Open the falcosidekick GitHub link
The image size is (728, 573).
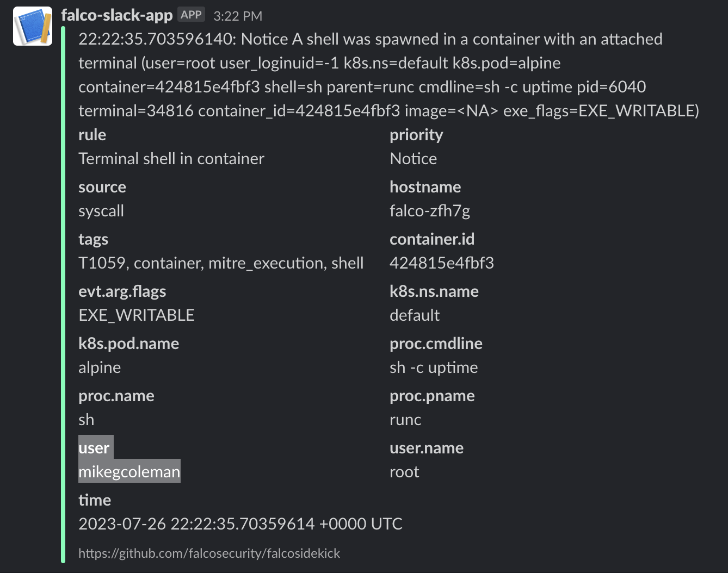tap(209, 553)
